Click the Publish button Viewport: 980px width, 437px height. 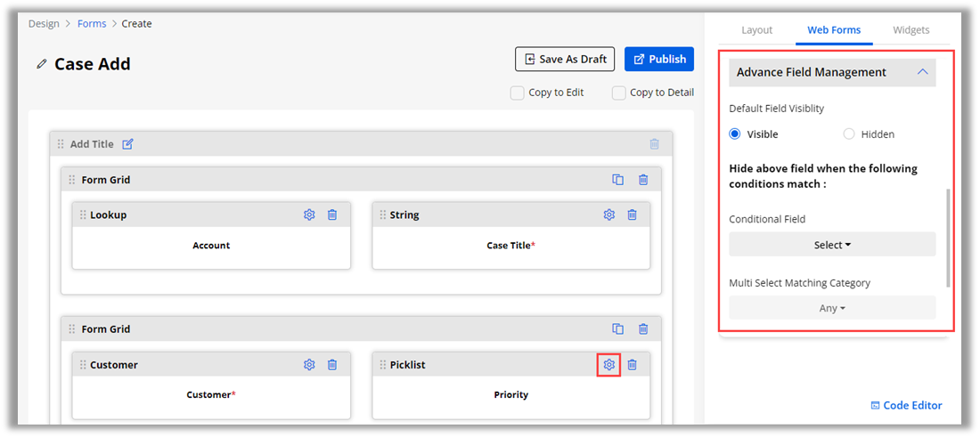pyautogui.click(x=659, y=60)
